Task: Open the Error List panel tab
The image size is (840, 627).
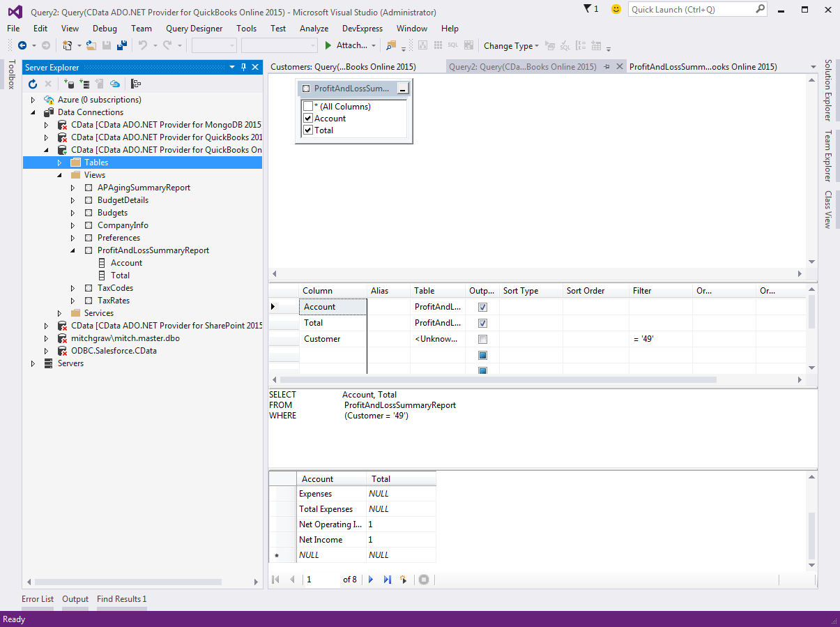Action: coord(38,599)
